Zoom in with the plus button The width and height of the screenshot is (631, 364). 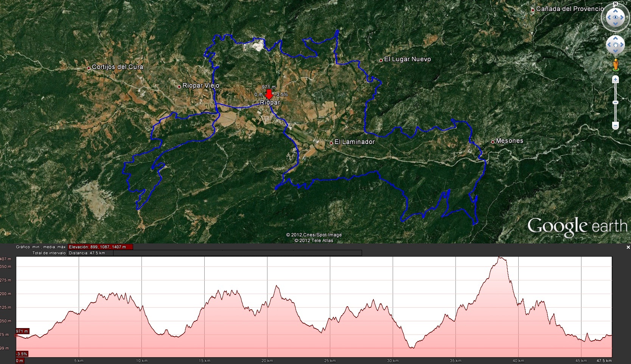point(615,79)
